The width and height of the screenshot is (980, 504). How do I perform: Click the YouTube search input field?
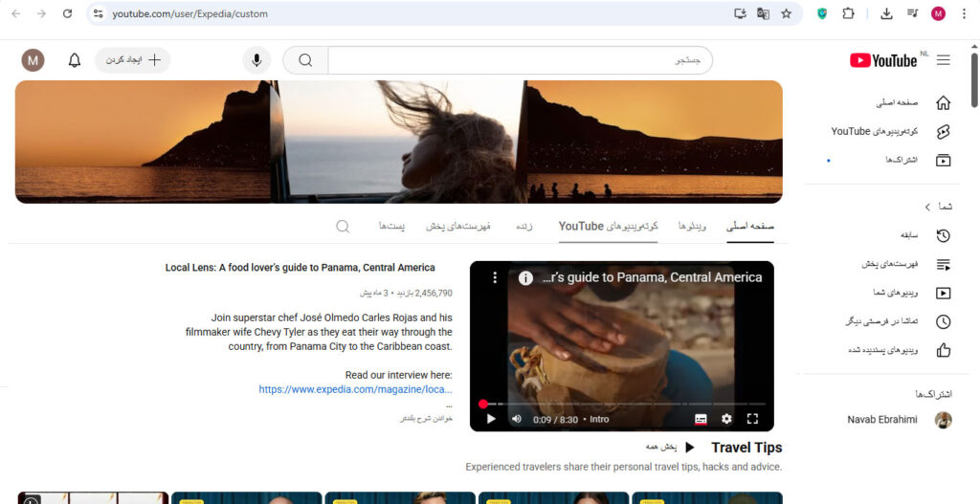point(520,60)
